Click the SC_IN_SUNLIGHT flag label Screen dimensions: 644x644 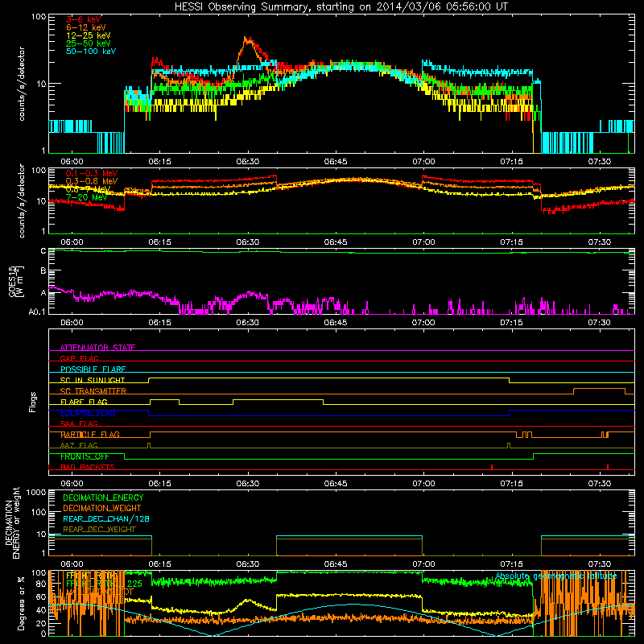[x=93, y=380]
